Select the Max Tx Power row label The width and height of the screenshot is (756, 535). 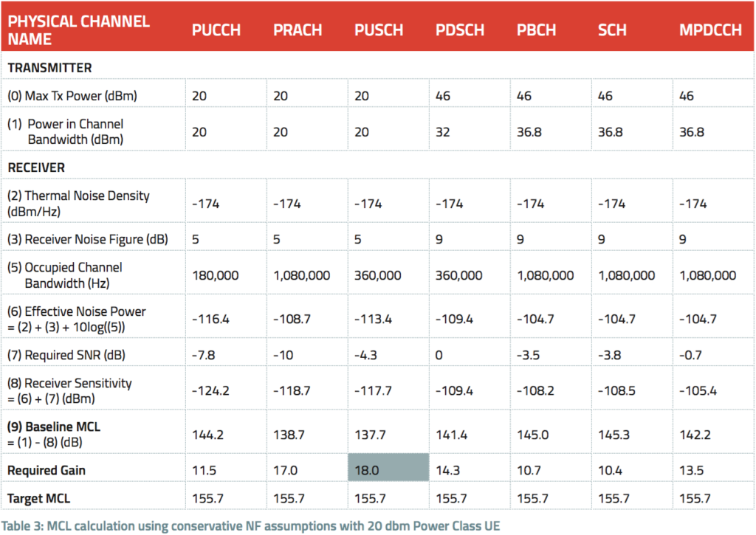pos(72,96)
